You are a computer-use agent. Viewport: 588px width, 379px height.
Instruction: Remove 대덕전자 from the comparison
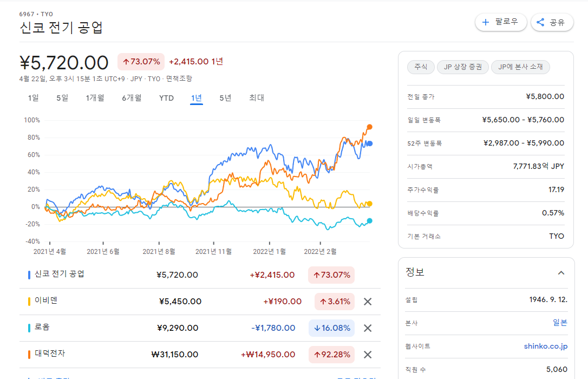click(368, 355)
